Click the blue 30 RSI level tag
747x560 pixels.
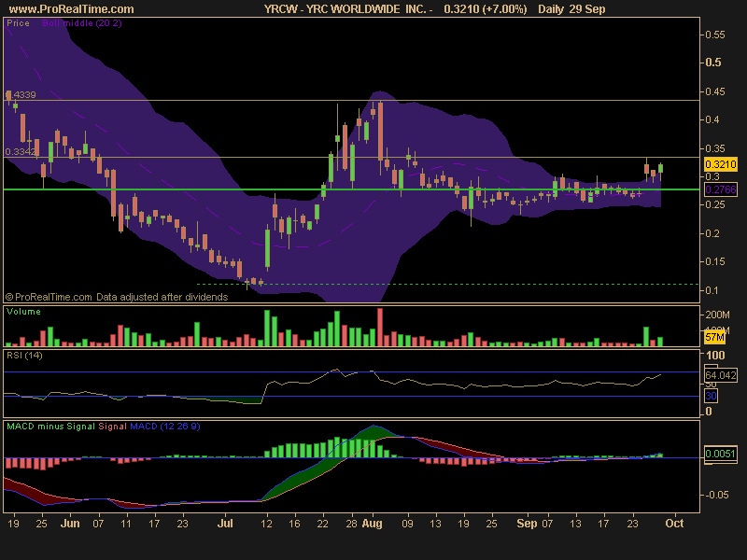711,396
